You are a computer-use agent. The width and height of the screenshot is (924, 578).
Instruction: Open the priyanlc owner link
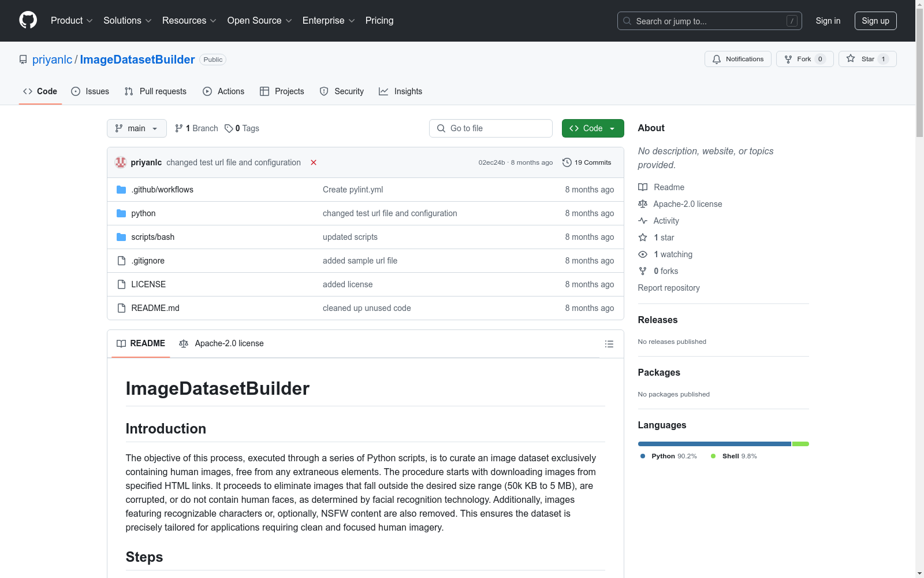point(53,60)
